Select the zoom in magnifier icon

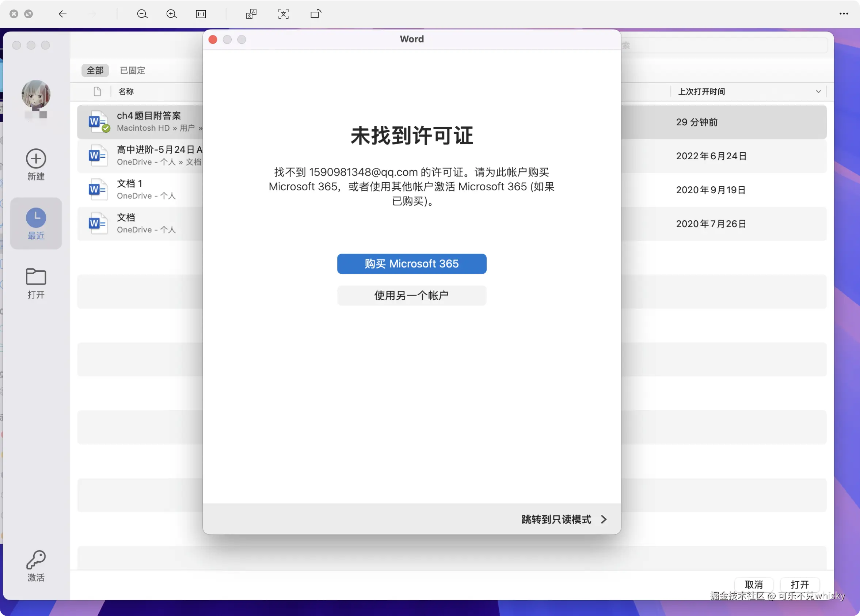pos(171,14)
